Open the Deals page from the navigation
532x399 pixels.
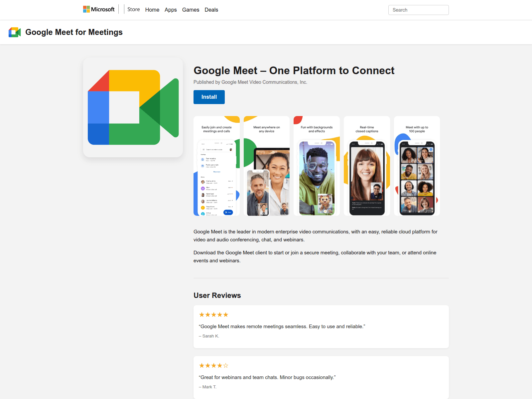(x=211, y=10)
